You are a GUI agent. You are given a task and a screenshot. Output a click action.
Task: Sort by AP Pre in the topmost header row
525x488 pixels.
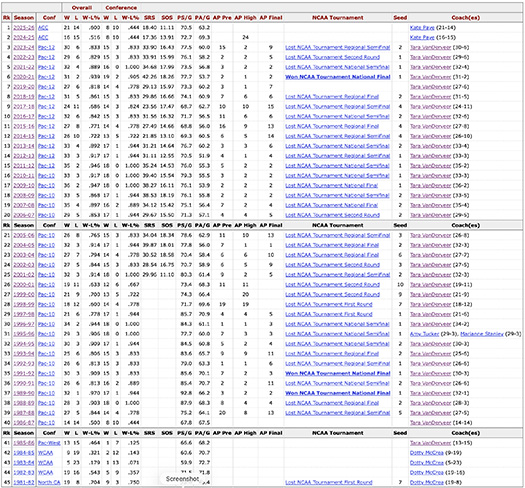[x=222, y=17]
